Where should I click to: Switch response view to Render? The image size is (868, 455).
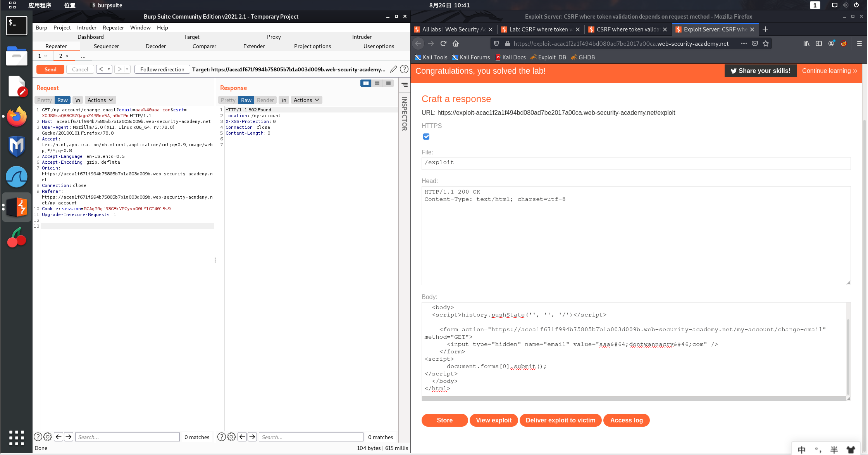click(265, 100)
